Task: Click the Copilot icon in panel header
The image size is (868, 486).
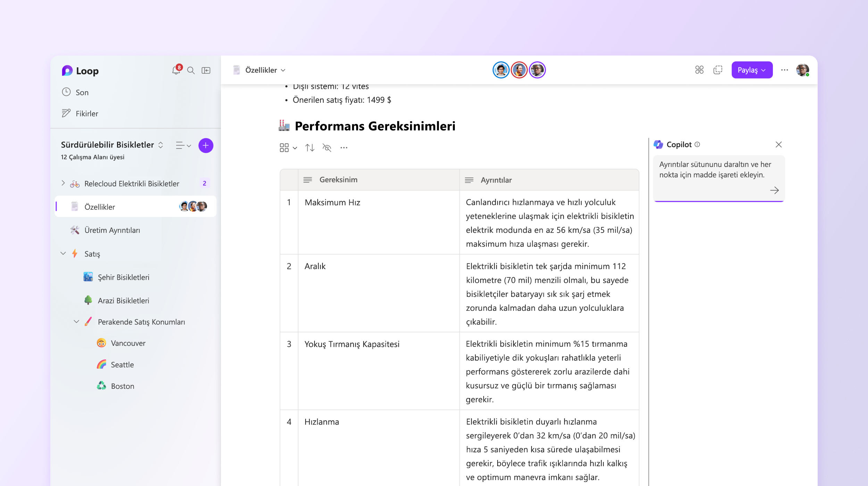Action: 658,144
